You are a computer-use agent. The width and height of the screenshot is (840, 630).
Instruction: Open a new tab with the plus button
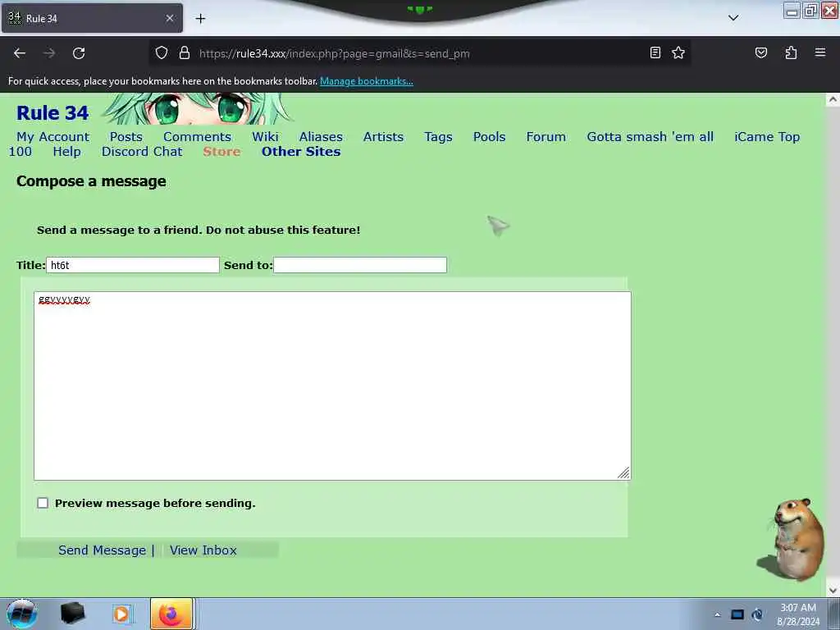click(200, 19)
